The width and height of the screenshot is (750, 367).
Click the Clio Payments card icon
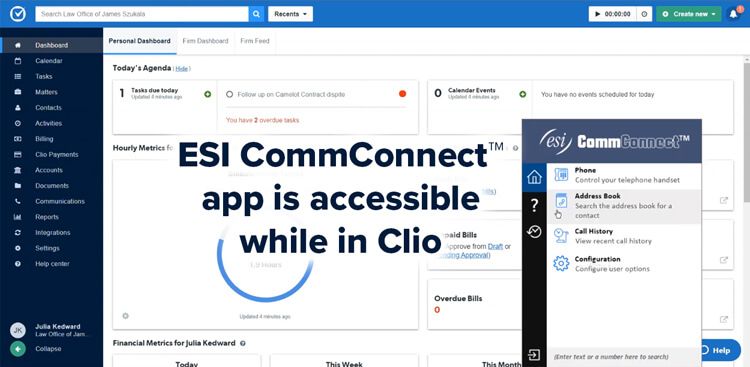[x=18, y=155]
